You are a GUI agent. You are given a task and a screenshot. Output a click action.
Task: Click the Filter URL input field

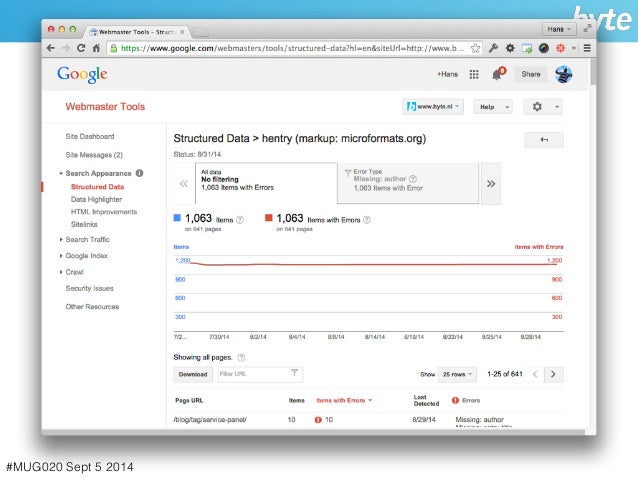[x=260, y=374]
